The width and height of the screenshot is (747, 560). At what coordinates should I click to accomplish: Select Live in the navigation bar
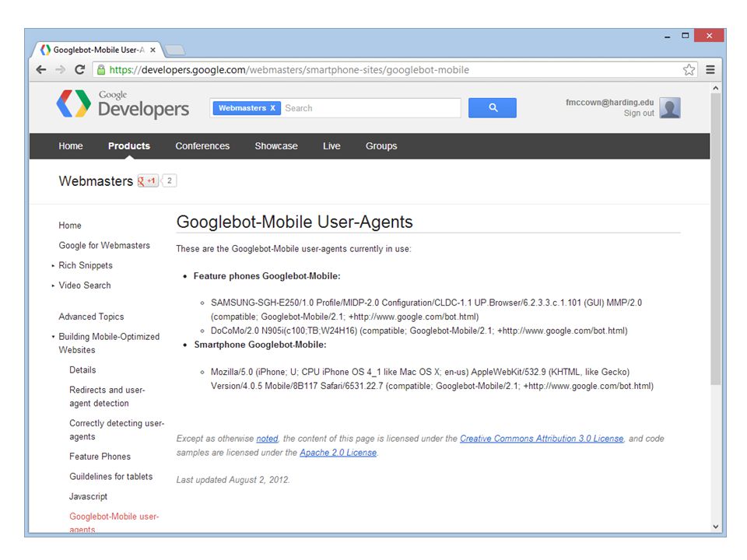[x=331, y=146]
